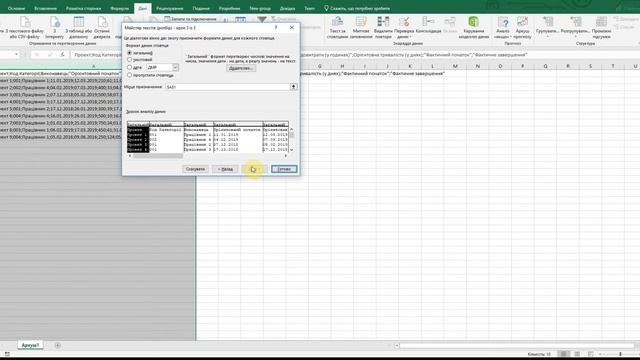
Task: Click Remove Duplicates icon in ribbon
Action: 383,27
